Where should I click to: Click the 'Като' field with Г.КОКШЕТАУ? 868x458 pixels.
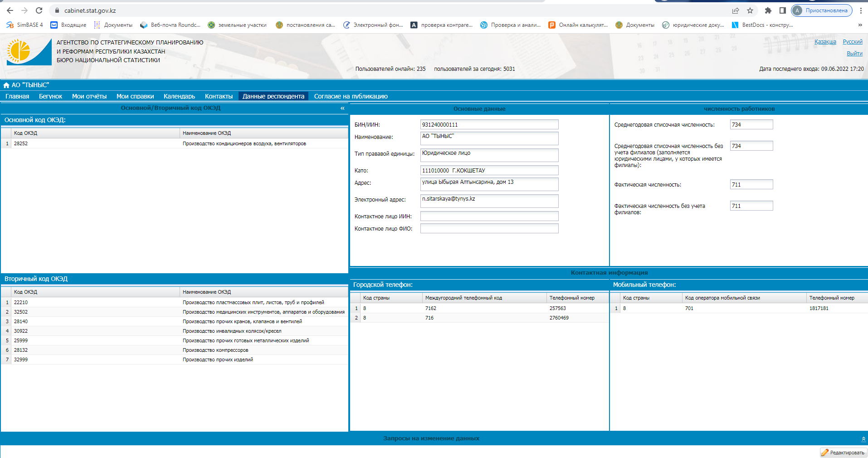[489, 170]
